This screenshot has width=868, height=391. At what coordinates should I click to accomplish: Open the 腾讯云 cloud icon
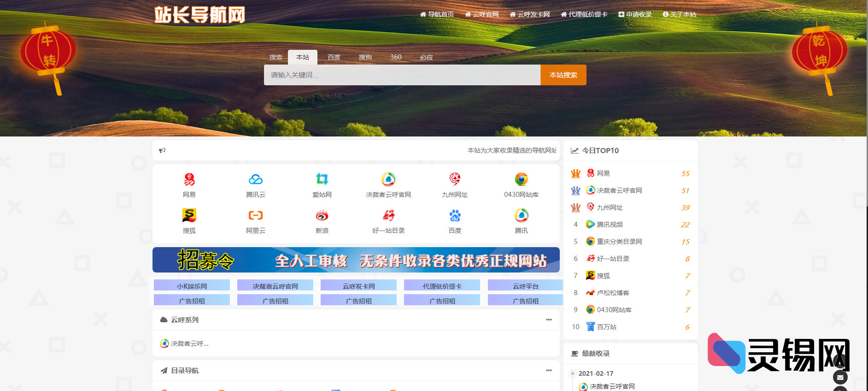coord(255,179)
